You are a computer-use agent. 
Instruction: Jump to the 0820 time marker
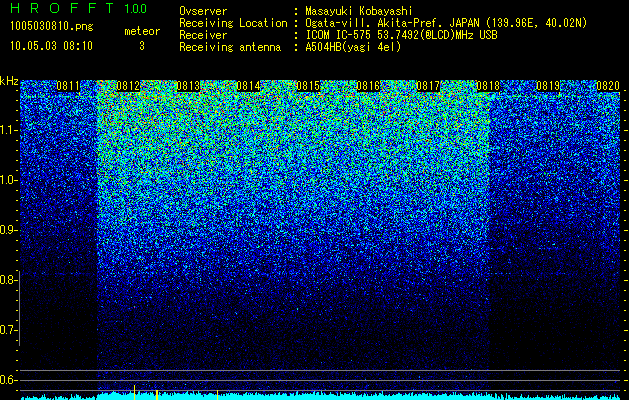tap(608, 86)
